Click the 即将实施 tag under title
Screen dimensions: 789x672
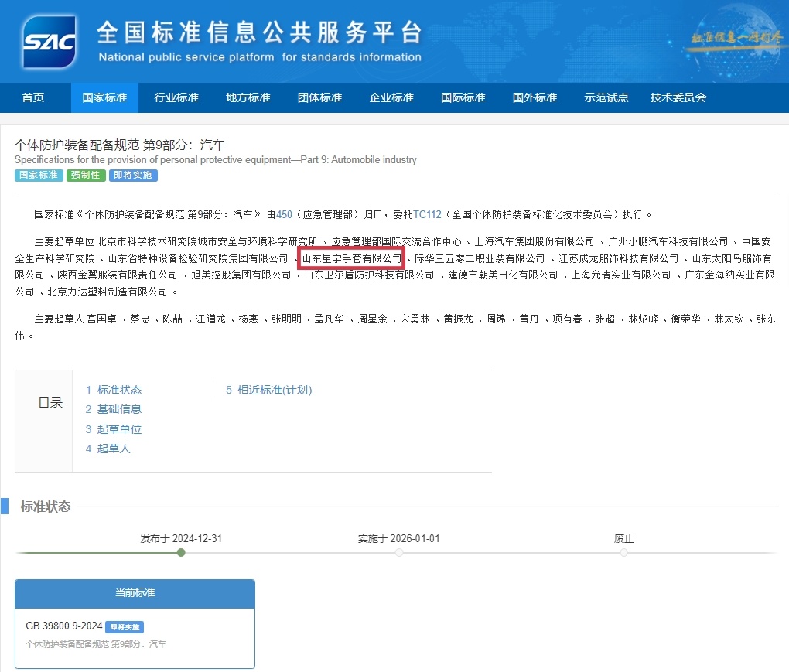point(133,175)
